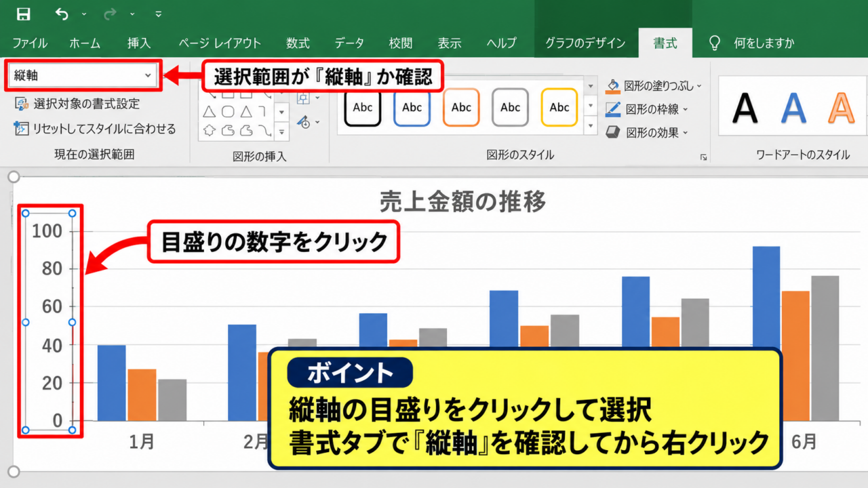
Task: Apply the black A WordArt style
Action: click(745, 108)
